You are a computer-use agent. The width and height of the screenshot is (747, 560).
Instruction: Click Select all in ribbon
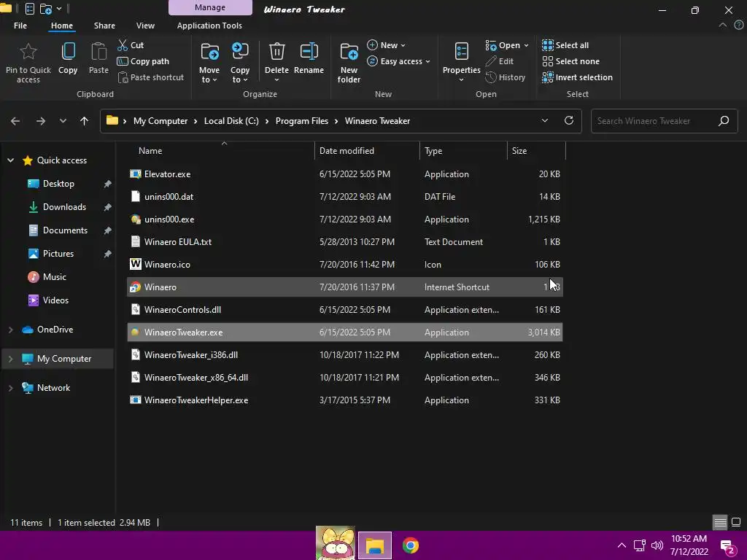click(x=565, y=45)
